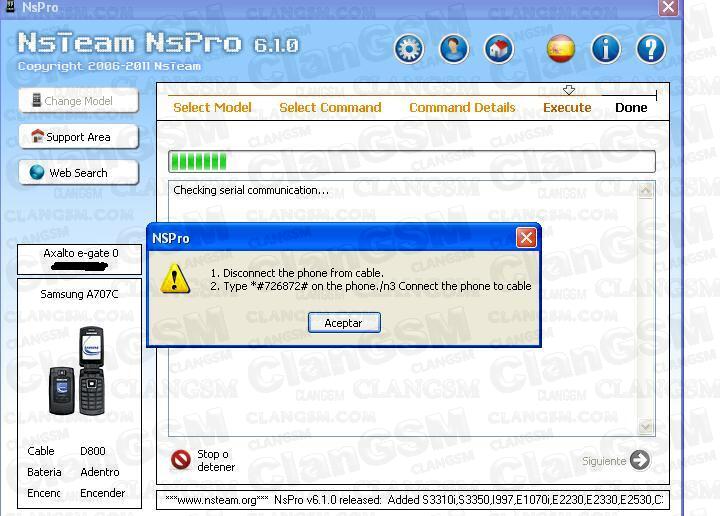This screenshot has width=720, height=516.
Task: Click the Change Model button
Action: (79, 101)
